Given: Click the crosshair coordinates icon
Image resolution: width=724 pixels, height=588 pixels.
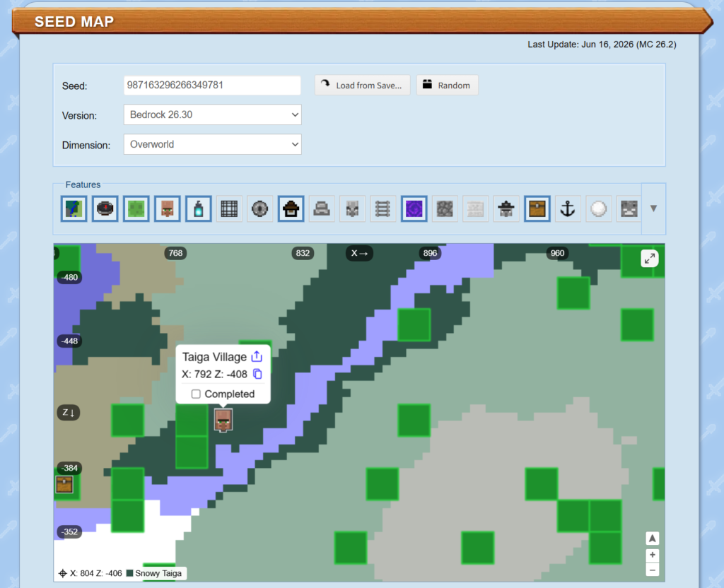Looking at the screenshot, I should tap(63, 573).
